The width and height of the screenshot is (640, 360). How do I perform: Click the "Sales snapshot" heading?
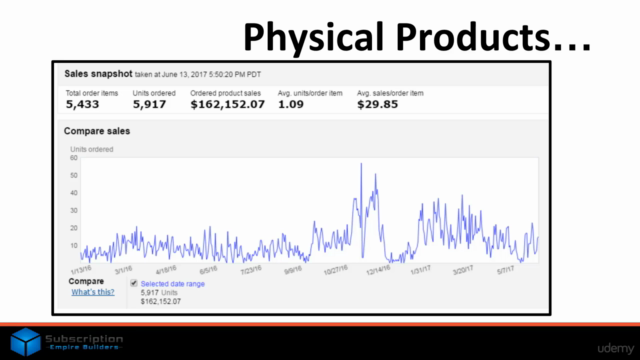point(98,74)
